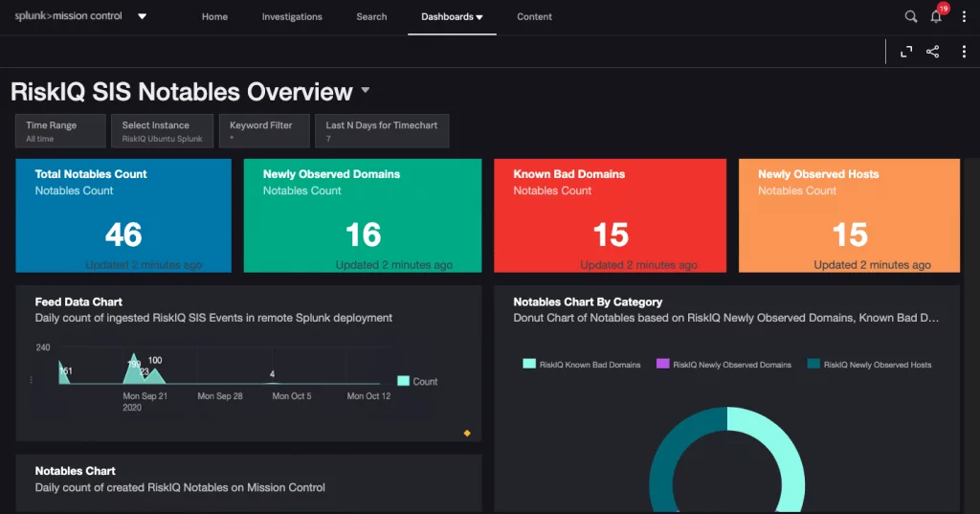Toggle Count legend swatch in Feed Data Chart
The height and width of the screenshot is (514, 980).
click(x=403, y=381)
